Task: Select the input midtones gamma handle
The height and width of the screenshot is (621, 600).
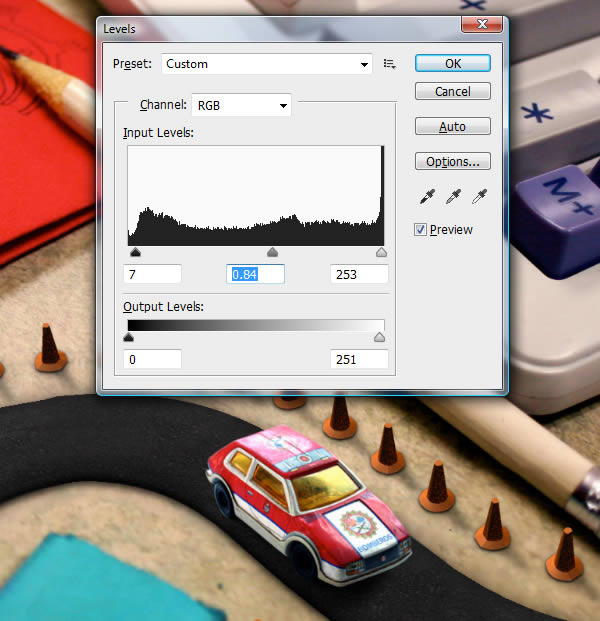Action: click(272, 252)
